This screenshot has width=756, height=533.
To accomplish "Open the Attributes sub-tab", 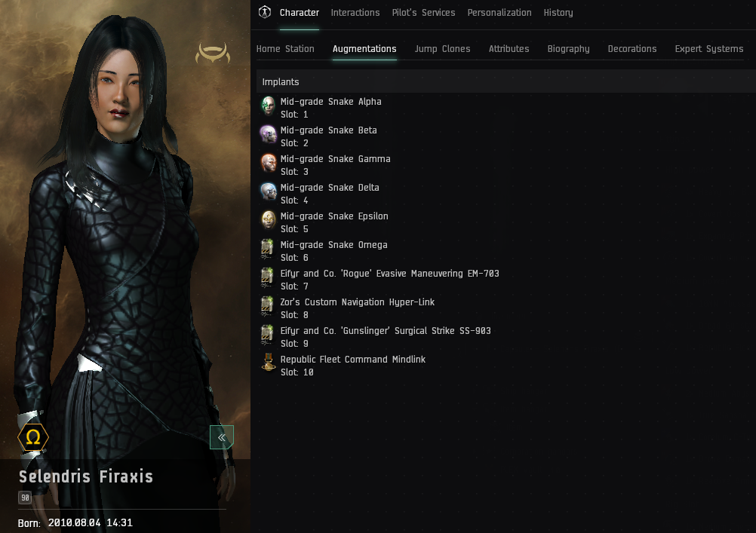I will point(509,49).
